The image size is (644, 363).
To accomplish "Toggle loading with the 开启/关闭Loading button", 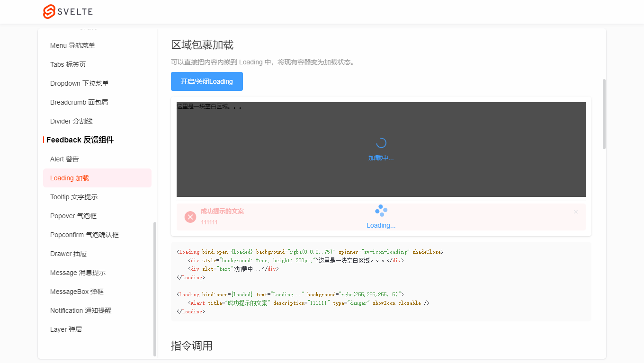I will click(x=206, y=81).
